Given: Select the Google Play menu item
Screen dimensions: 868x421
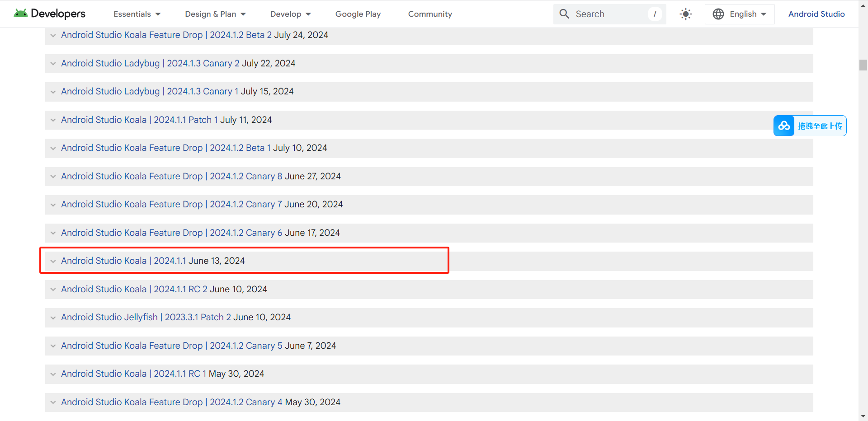Looking at the screenshot, I should click(x=358, y=14).
